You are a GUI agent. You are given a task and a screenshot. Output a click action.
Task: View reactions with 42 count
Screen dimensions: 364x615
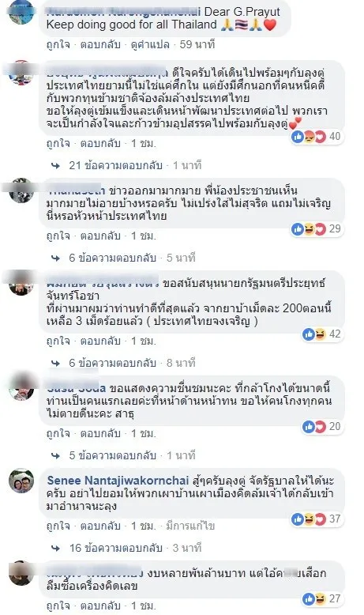(x=322, y=334)
